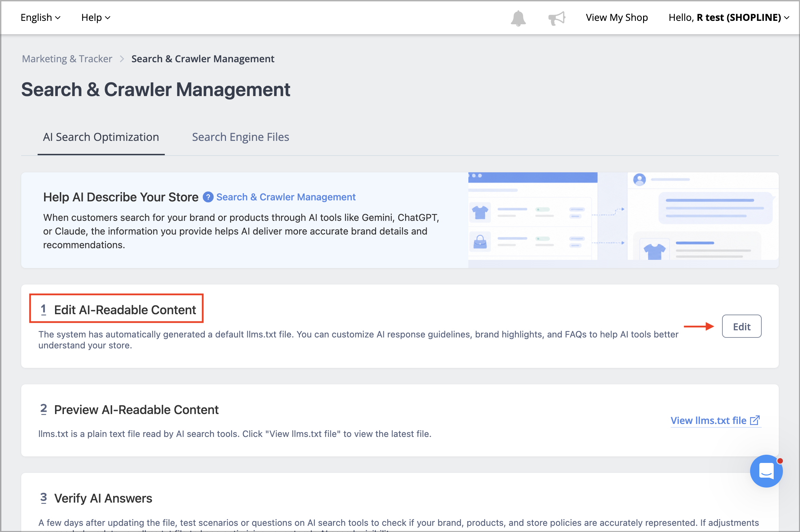Viewport: 800px width, 532px height.
Task: Switch to AI Search Optimization tab
Action: (x=101, y=137)
